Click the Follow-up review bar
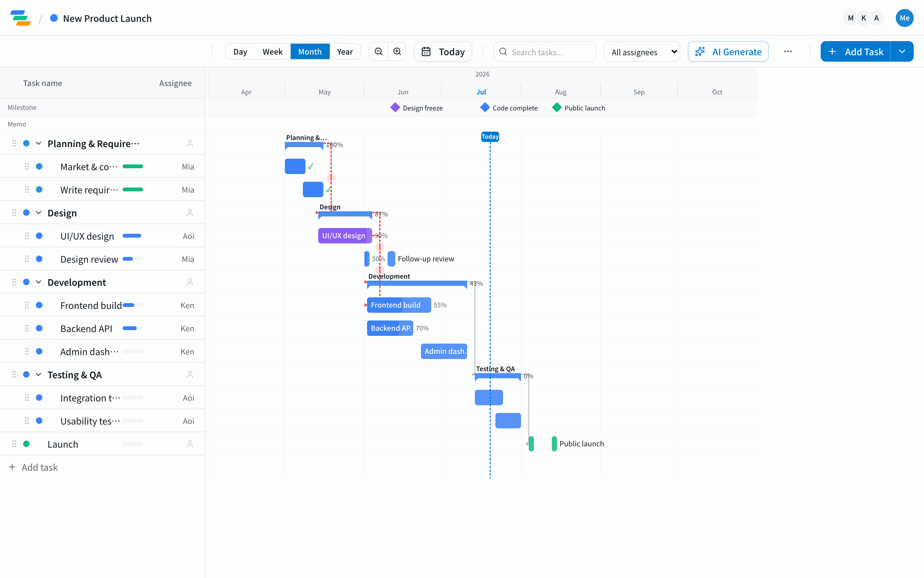Image resolution: width=924 pixels, height=578 pixels. point(391,259)
